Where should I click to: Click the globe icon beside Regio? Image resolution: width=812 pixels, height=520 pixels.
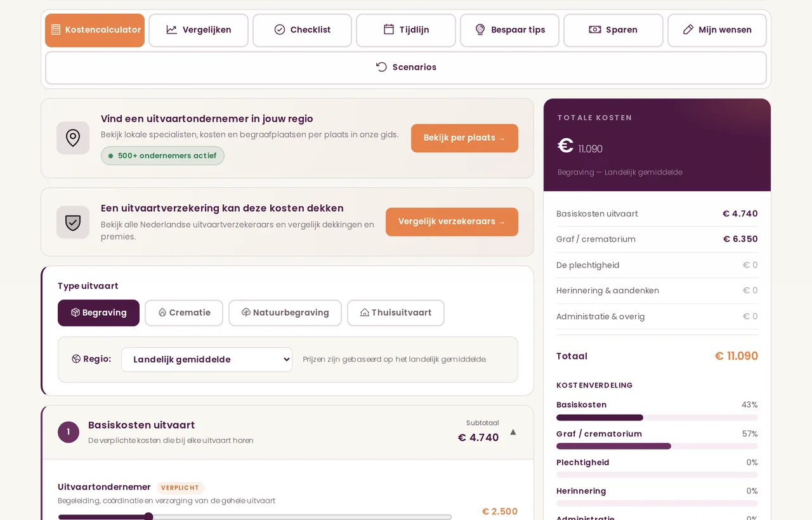(x=76, y=359)
